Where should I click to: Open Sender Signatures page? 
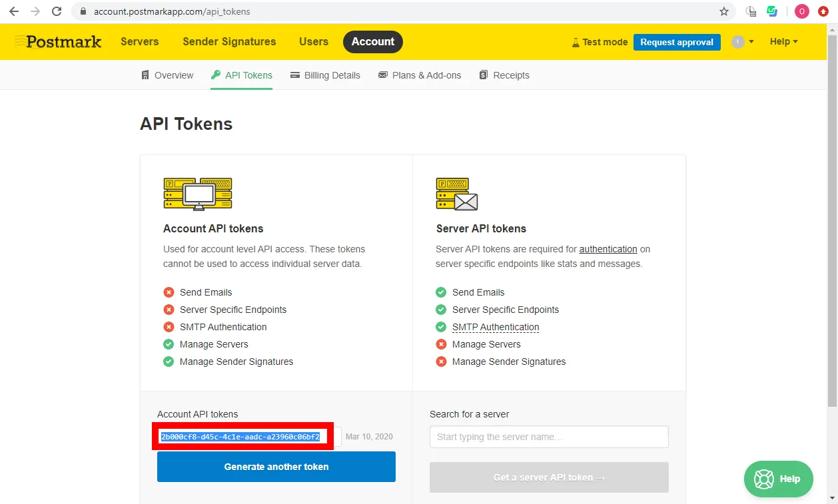click(229, 41)
